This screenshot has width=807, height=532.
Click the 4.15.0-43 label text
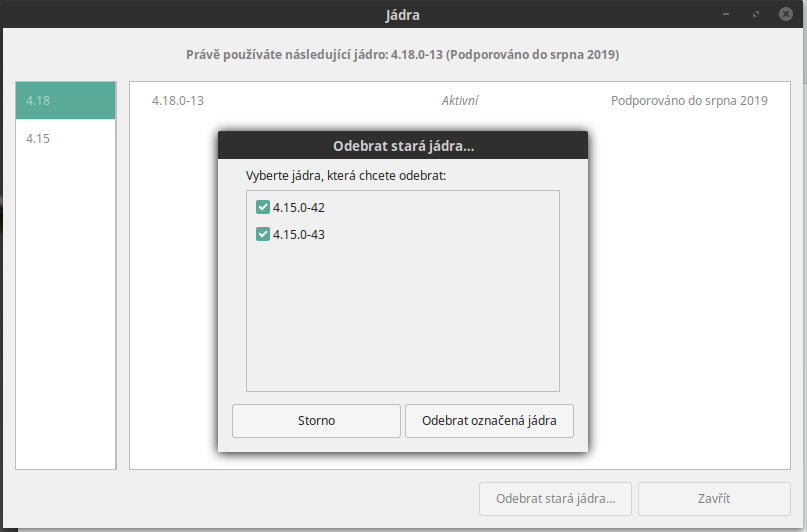299,235
